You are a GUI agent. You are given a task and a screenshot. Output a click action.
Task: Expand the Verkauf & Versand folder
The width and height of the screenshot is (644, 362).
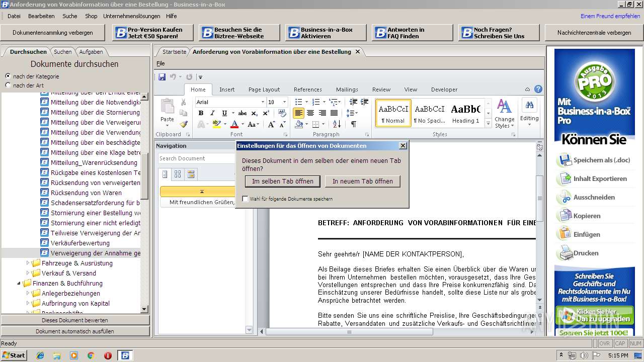[28, 273]
